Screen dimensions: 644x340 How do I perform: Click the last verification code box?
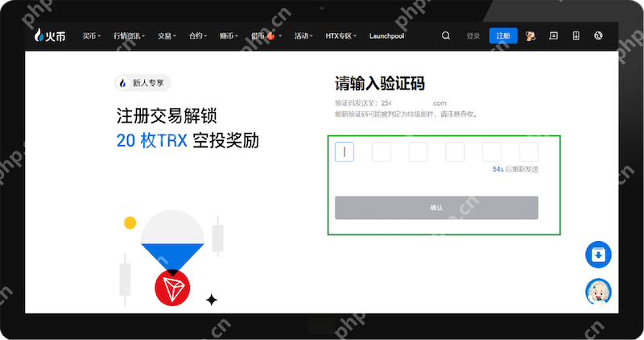pos(528,151)
